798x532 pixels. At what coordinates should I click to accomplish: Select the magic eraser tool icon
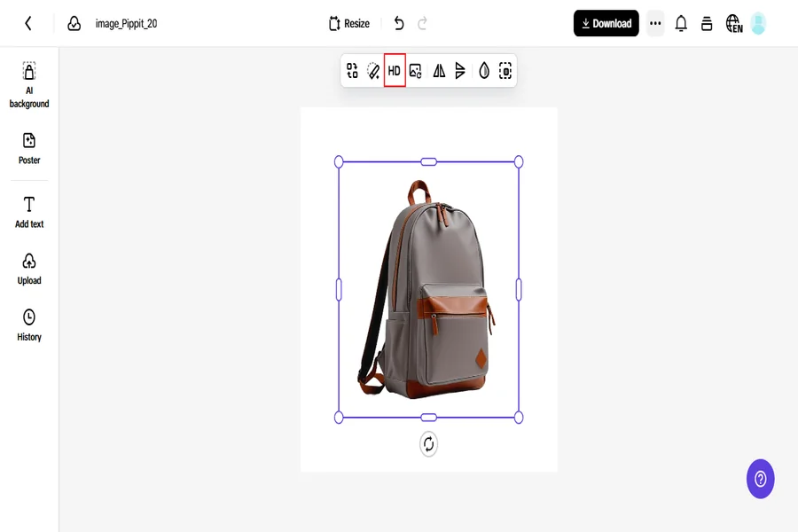(373, 71)
